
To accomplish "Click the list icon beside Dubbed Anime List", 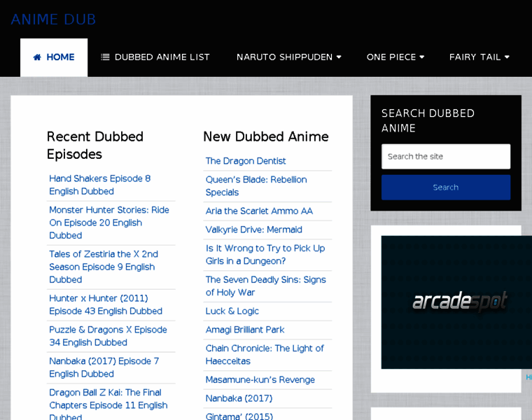I will click(x=105, y=57).
